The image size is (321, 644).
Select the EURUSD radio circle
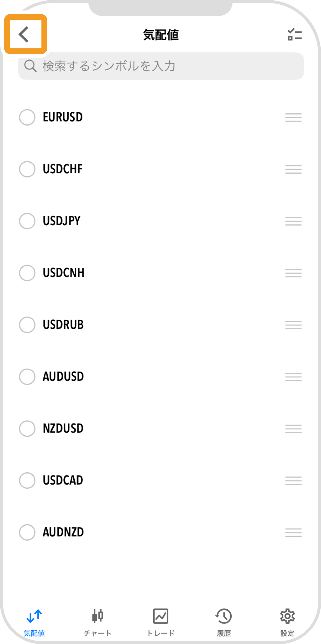tap(27, 117)
